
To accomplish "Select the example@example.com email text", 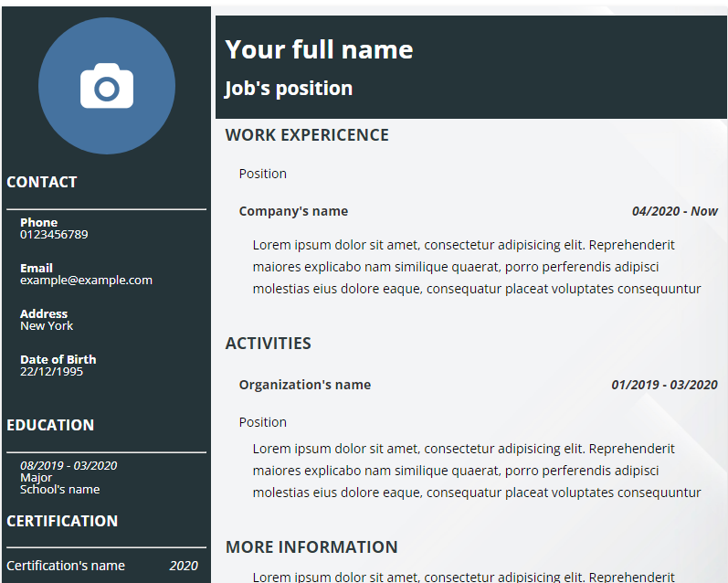I will pos(86,281).
